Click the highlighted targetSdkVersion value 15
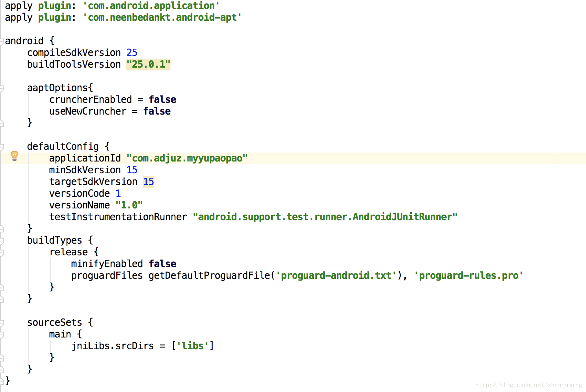586x392 pixels. click(148, 182)
